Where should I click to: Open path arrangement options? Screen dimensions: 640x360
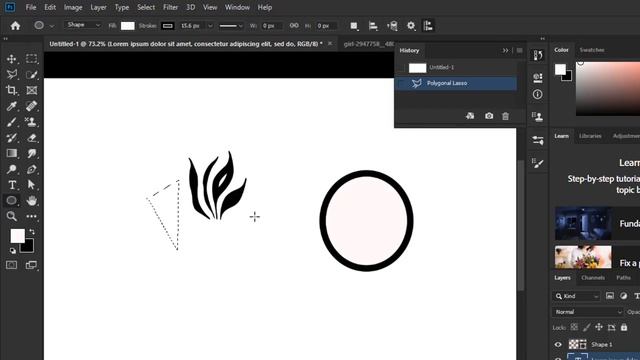coord(392,26)
